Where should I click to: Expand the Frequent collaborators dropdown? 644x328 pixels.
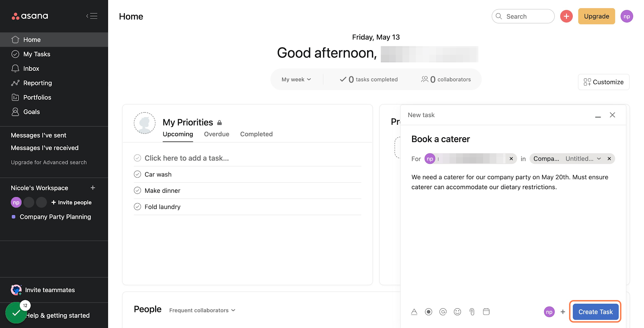(202, 310)
